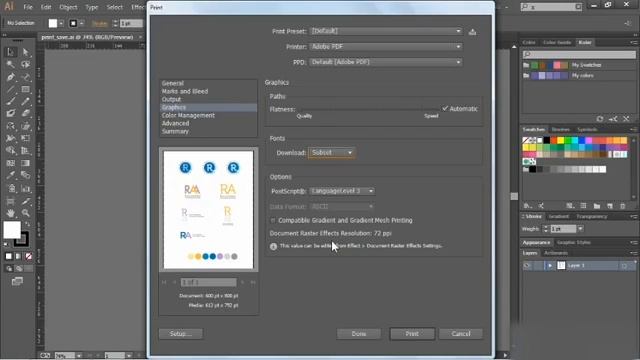Switch to the Brushes tab
This screenshot has width=640, height=360.
(560, 129)
